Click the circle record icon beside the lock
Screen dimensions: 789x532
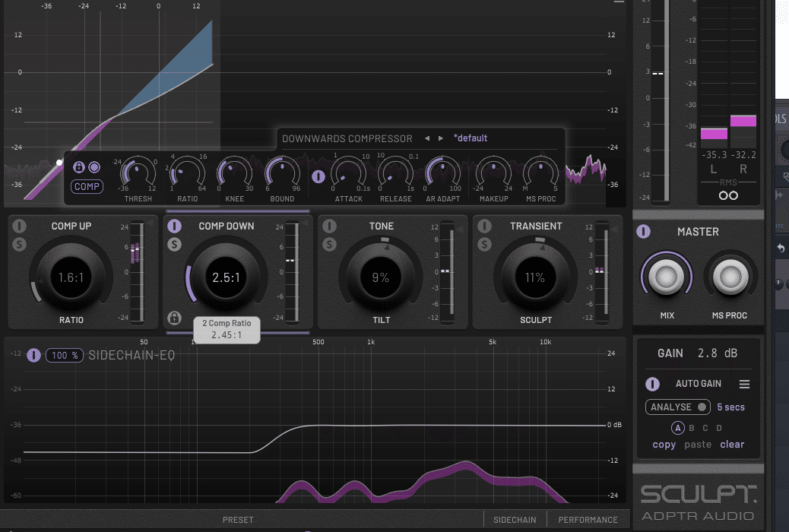point(94,167)
